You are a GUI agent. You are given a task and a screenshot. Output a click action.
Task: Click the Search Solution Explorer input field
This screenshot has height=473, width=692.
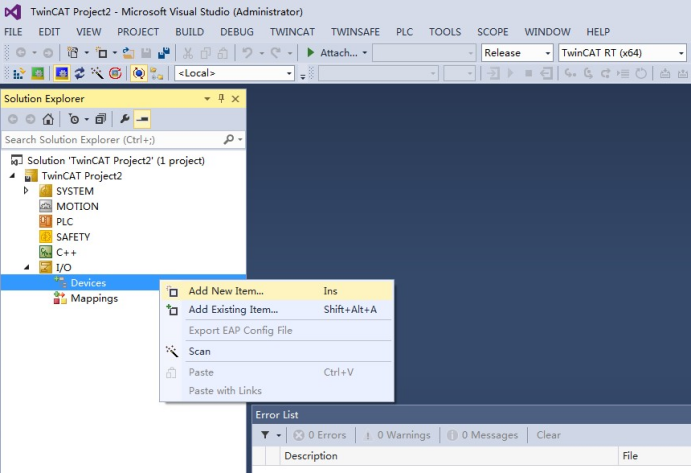pyautogui.click(x=113, y=140)
